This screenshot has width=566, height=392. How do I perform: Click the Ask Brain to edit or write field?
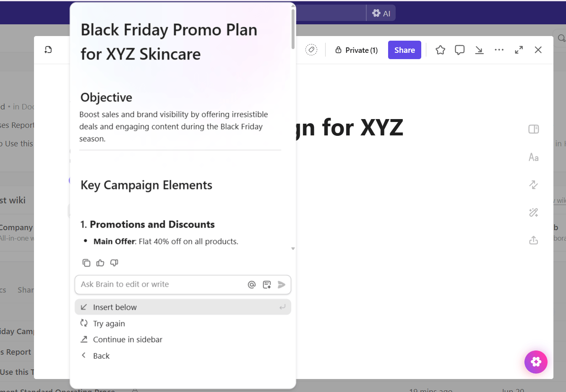pyautogui.click(x=159, y=285)
